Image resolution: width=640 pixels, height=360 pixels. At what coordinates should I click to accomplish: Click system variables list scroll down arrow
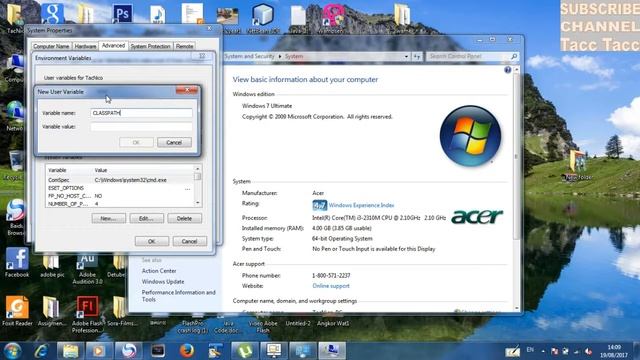coord(198,203)
